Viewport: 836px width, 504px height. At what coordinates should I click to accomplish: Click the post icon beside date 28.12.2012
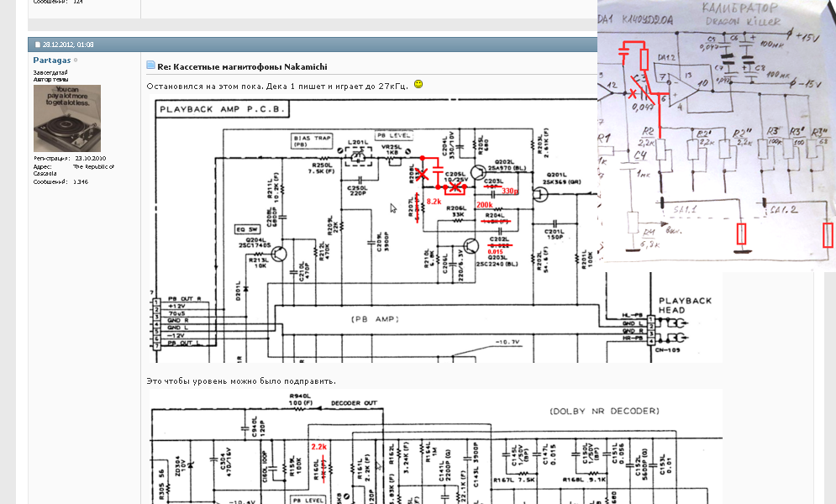click(37, 45)
